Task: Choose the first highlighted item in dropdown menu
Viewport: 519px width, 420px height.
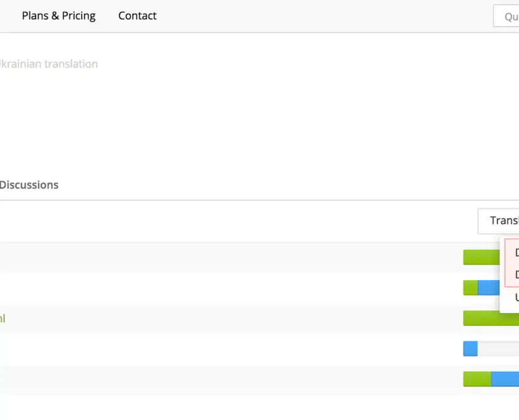Action: pyautogui.click(x=513, y=252)
